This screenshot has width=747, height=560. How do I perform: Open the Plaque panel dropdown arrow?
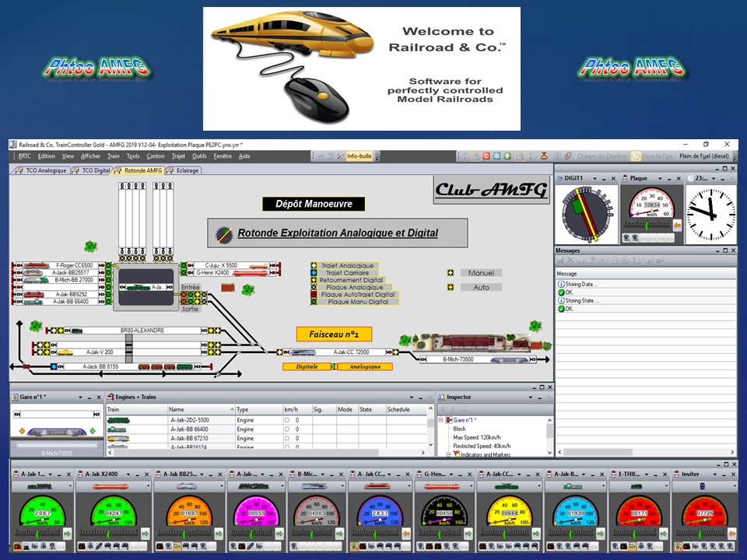click(x=660, y=179)
